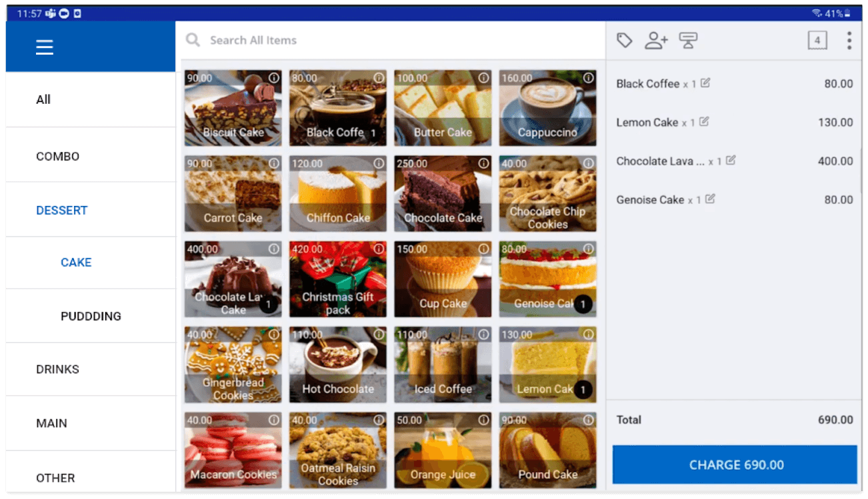The height and width of the screenshot is (499, 868).
Task: Show the All items category
Action: tap(43, 100)
